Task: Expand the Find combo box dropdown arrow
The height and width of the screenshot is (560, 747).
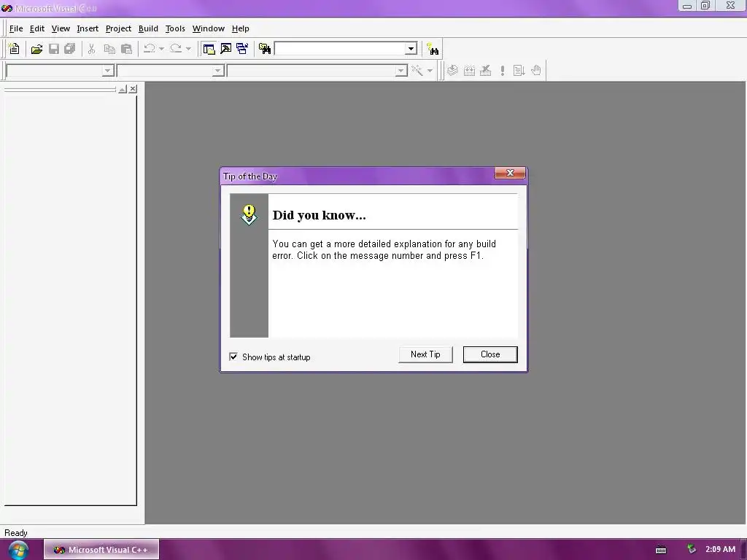Action: tap(411, 49)
